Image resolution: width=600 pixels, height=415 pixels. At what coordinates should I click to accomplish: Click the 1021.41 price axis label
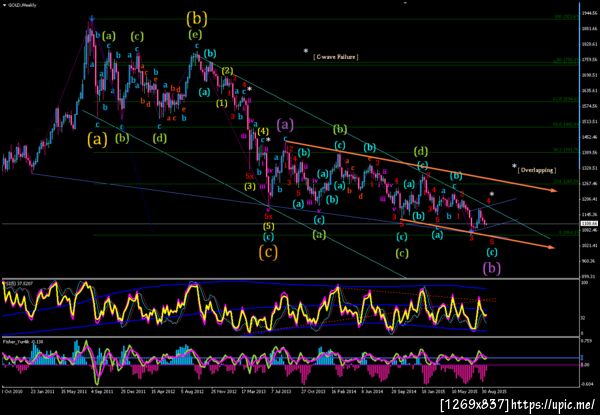pos(589,245)
